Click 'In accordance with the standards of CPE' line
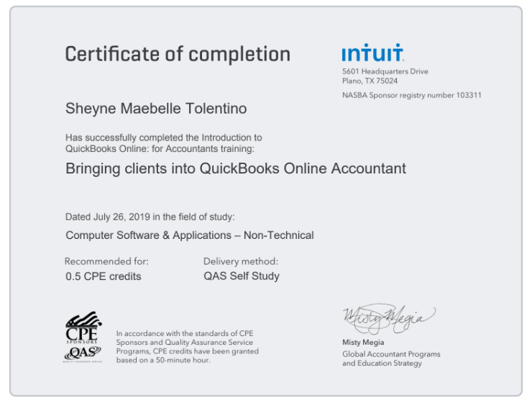 click(x=185, y=333)
